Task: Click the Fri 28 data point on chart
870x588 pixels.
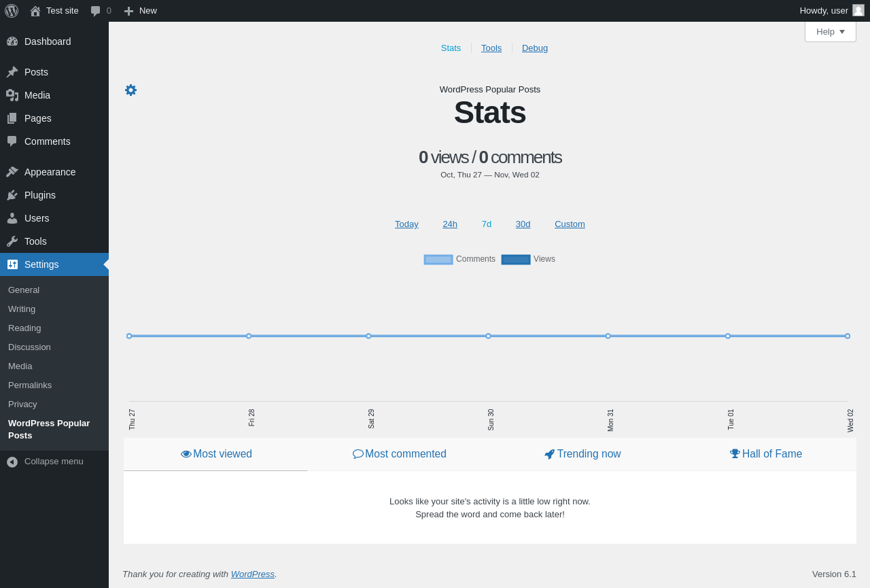Action: point(249,336)
